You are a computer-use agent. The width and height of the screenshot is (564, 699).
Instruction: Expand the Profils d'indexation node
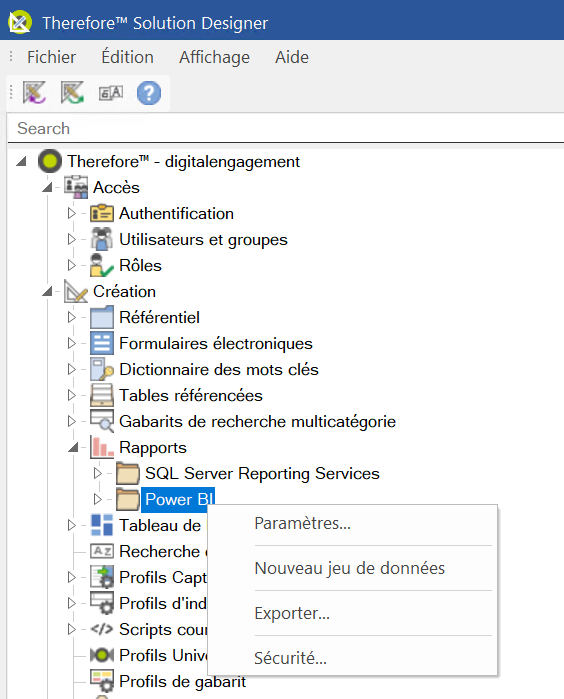[x=71, y=603]
